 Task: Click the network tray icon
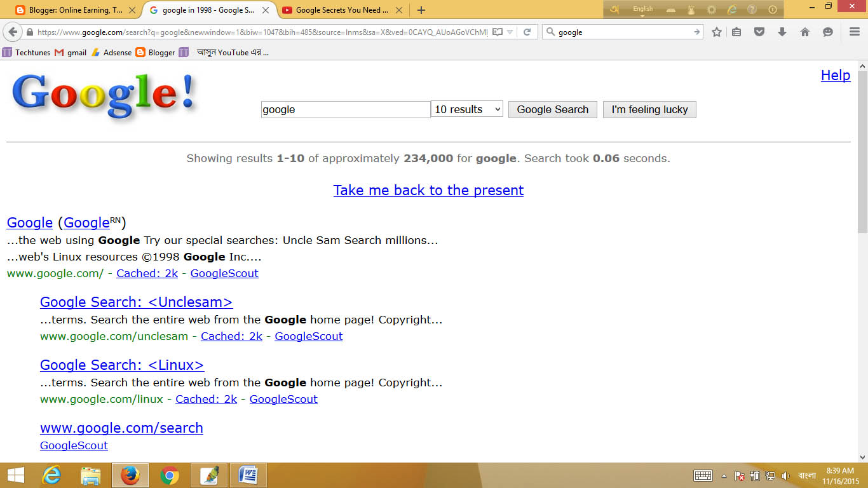770,475
